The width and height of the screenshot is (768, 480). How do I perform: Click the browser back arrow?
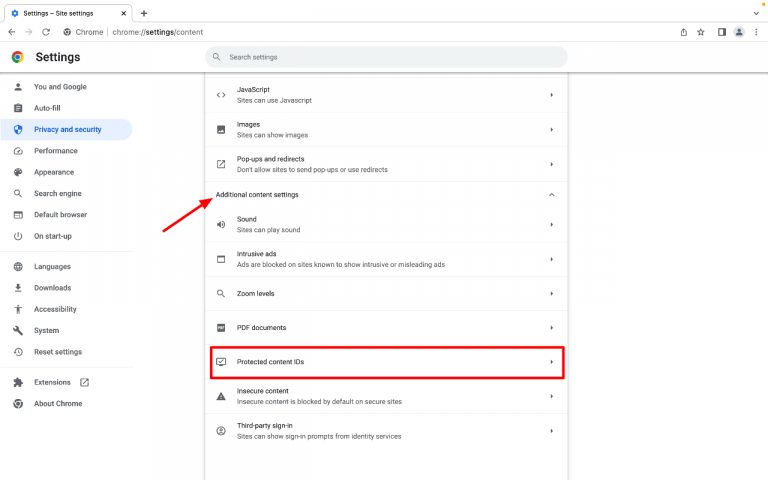point(11,32)
